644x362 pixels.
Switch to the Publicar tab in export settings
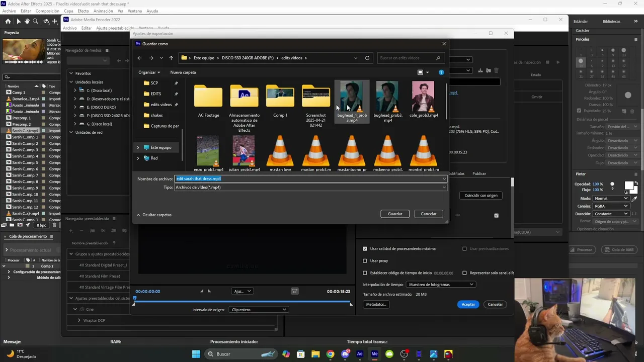[x=479, y=173]
